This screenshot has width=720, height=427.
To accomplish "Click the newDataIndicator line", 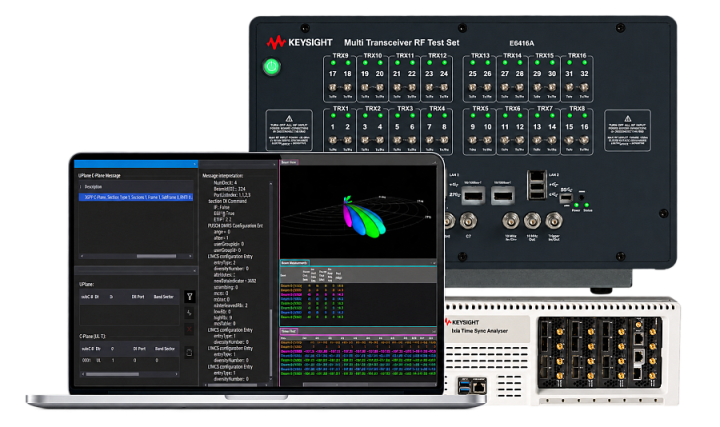I will click(x=235, y=281).
